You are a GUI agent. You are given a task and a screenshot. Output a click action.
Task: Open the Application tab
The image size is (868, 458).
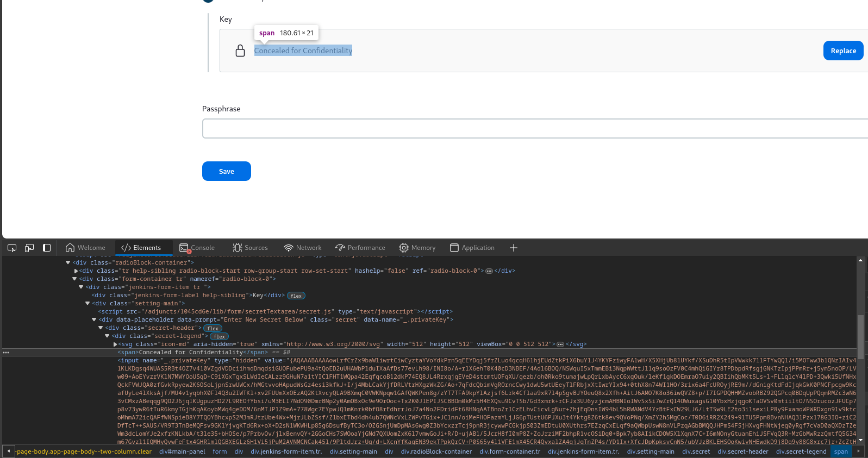pyautogui.click(x=472, y=248)
